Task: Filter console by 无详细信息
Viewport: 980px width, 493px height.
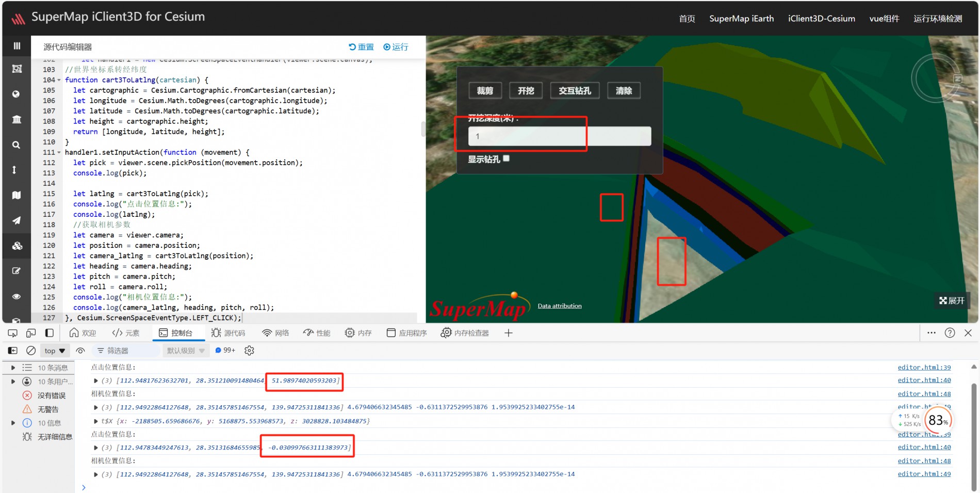Action: pyautogui.click(x=47, y=437)
